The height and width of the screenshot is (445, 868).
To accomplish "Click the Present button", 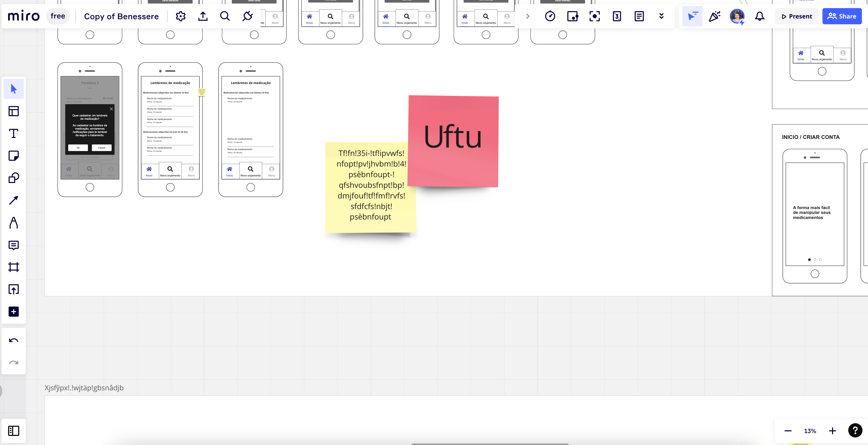I will pos(797,16).
